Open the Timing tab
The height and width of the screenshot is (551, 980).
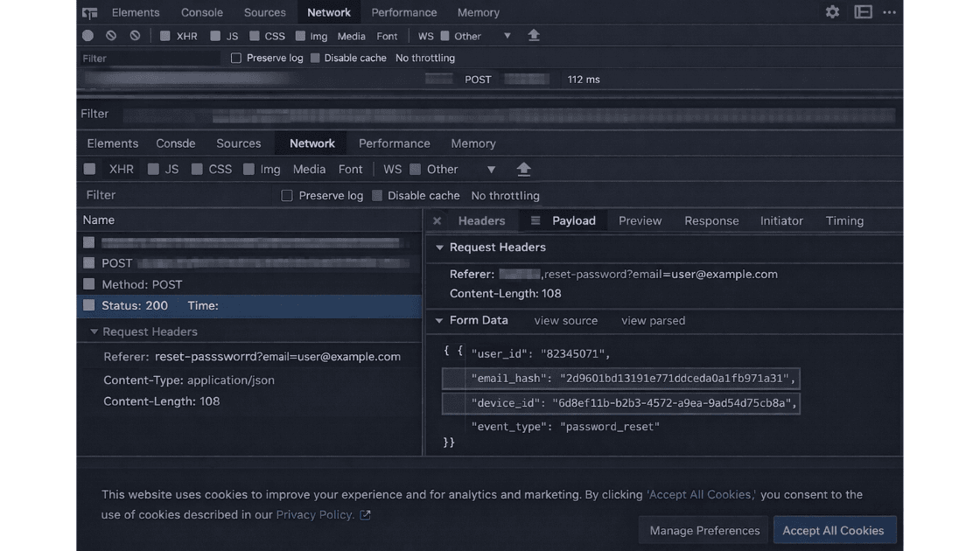point(844,221)
